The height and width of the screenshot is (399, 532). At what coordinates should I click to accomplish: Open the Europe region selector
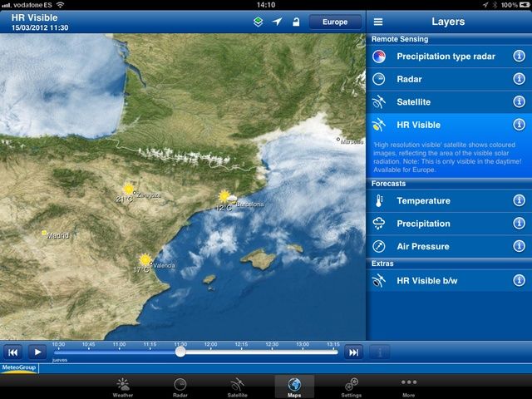[x=335, y=22]
